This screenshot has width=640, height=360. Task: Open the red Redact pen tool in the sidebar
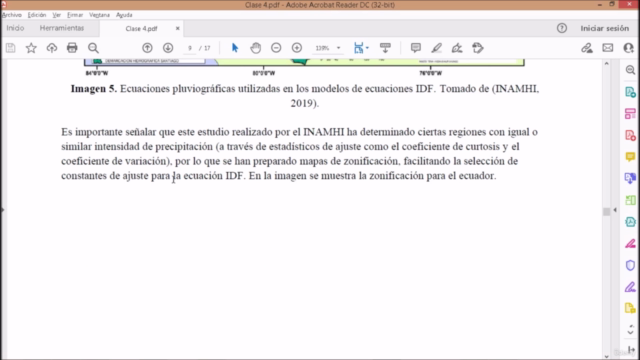tap(630, 244)
